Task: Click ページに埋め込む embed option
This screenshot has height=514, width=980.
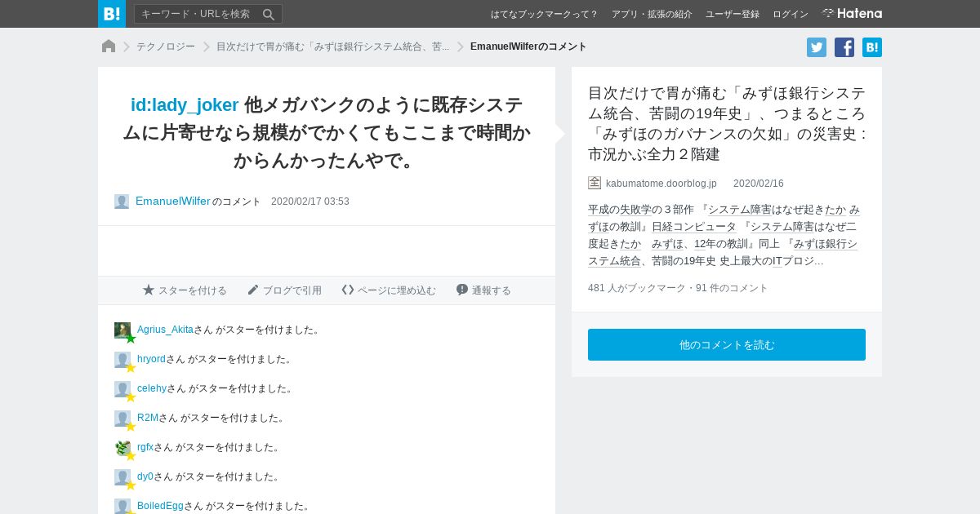Action: tap(389, 290)
